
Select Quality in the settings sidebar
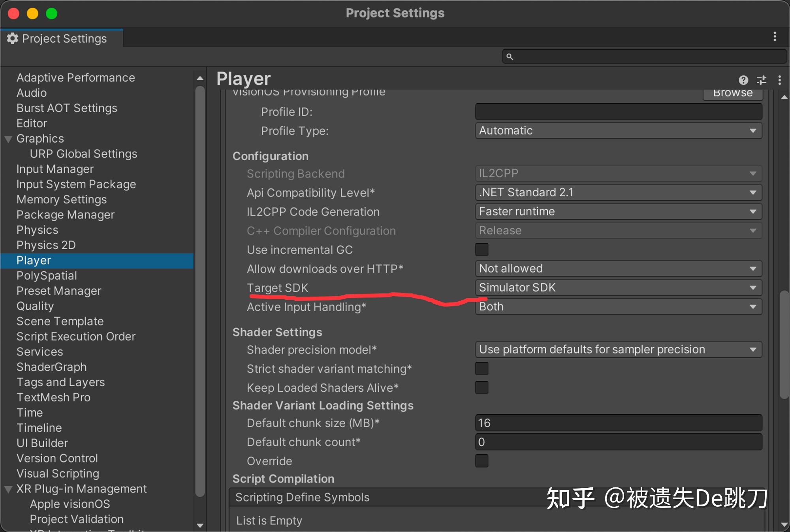[35, 306]
